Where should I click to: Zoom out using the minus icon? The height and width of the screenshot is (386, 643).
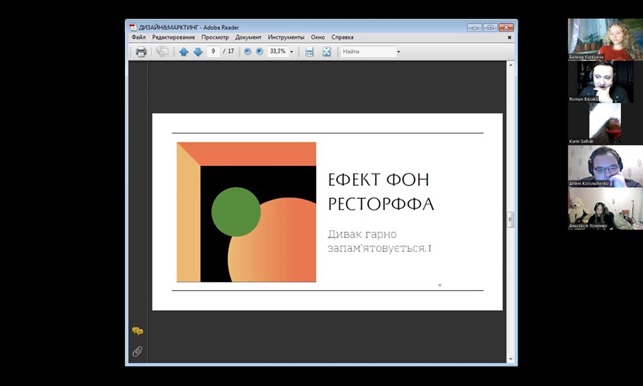[x=247, y=52]
